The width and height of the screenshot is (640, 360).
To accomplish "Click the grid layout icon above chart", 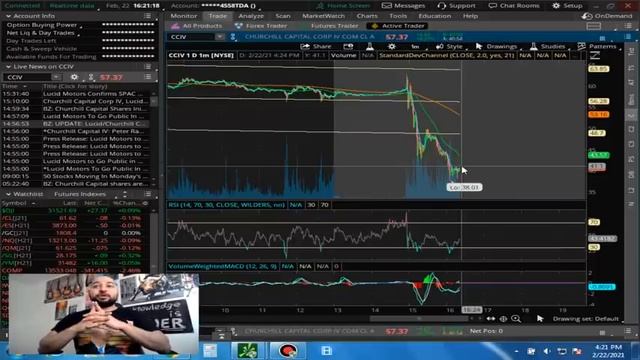I will click(593, 26).
